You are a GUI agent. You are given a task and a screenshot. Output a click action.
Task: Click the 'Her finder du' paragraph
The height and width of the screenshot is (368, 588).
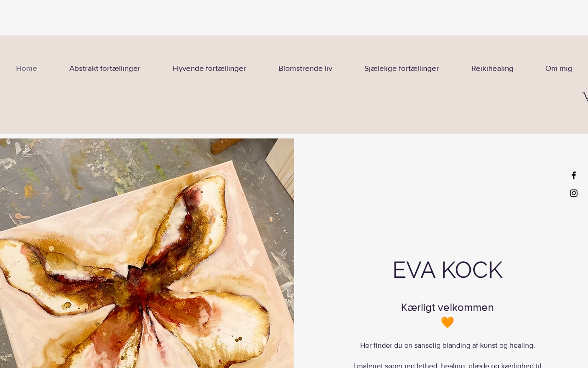(x=447, y=345)
